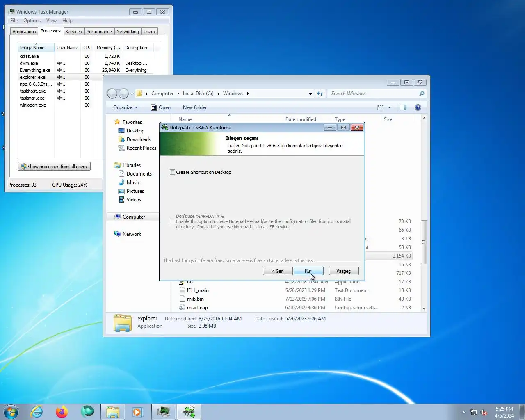The width and height of the screenshot is (525, 420).
Task: Sort processes by Image Name column
Action: pos(36,48)
